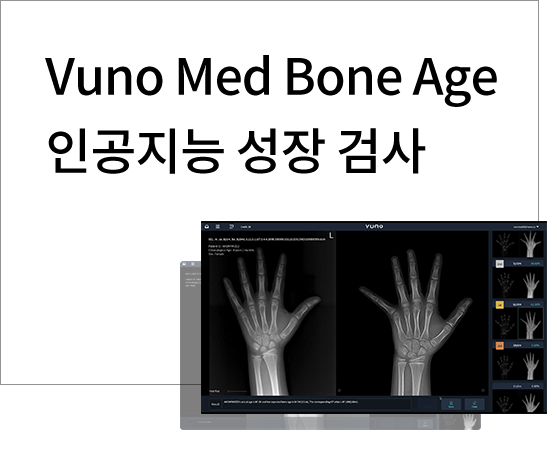Click the third toolbar icon beside the grid icon
This screenshot has width=557, height=450.
tap(231, 227)
